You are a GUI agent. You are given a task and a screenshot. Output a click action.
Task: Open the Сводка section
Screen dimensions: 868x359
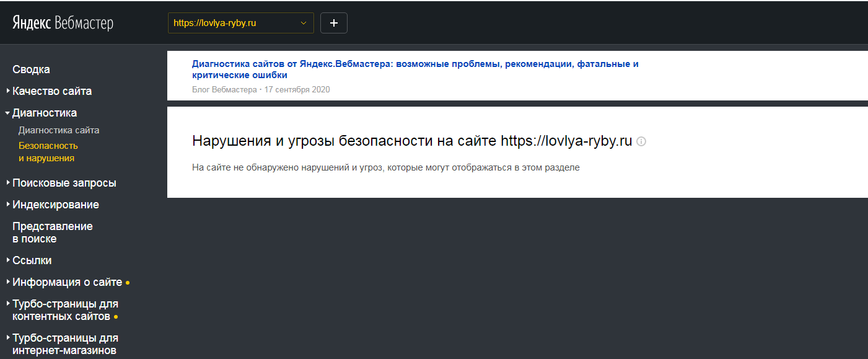31,69
